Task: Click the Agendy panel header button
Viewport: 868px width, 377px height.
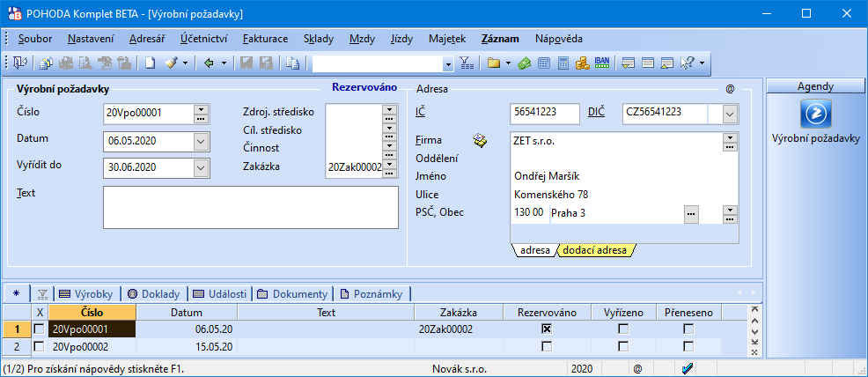Action: (x=816, y=85)
